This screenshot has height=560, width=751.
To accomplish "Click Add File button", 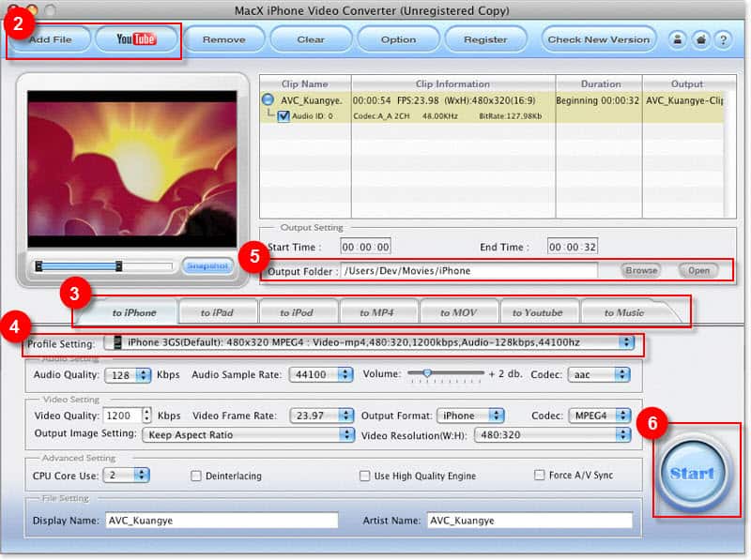I will click(x=51, y=39).
